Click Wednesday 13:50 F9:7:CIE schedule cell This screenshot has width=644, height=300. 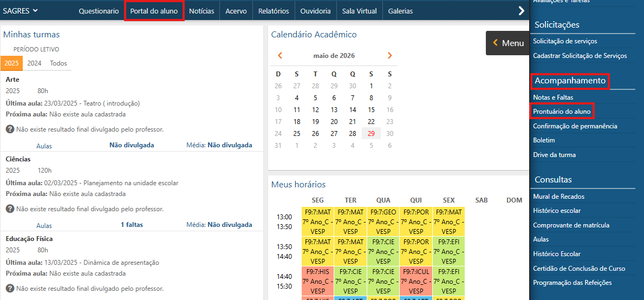pyautogui.click(x=383, y=251)
